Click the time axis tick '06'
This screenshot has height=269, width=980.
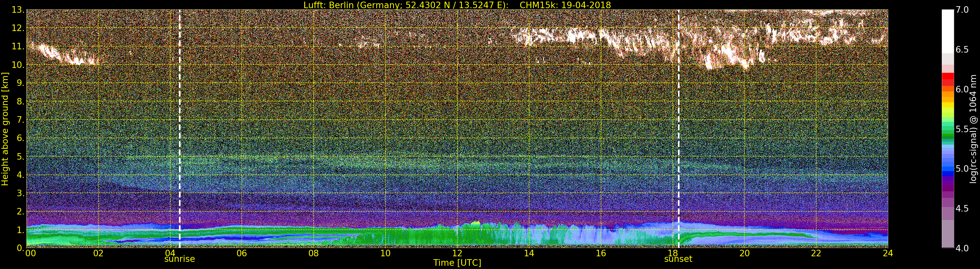pyautogui.click(x=242, y=253)
